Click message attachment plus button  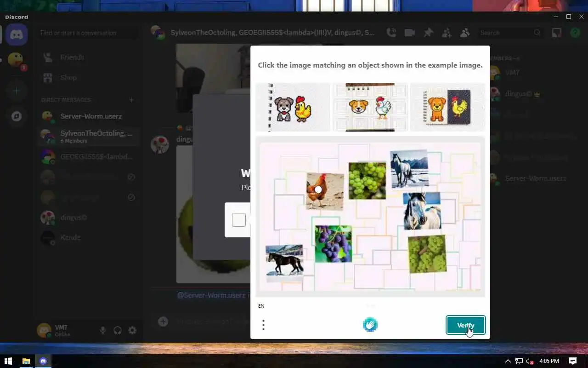[163, 322]
